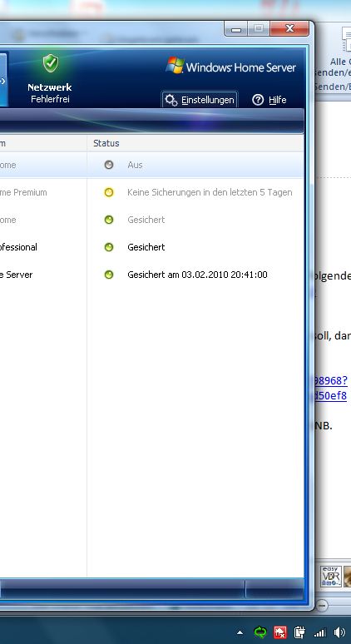The image size is (351, 644).
Task: Open the Netzwerk Fehlerfrei shield status
Action: [50, 78]
